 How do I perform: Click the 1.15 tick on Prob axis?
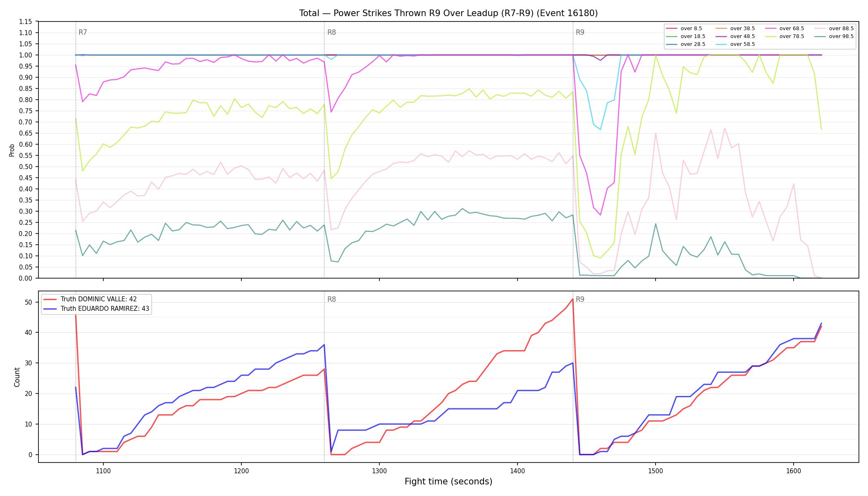[26, 21]
